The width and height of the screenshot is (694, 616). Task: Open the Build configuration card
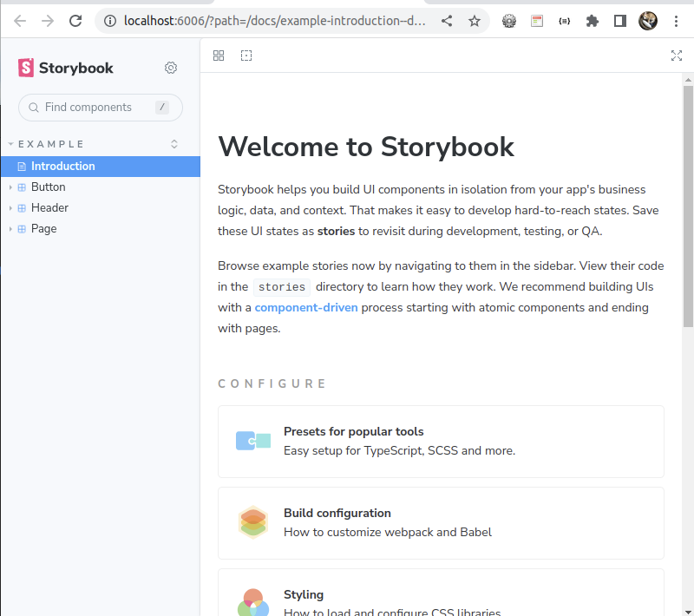coord(441,523)
